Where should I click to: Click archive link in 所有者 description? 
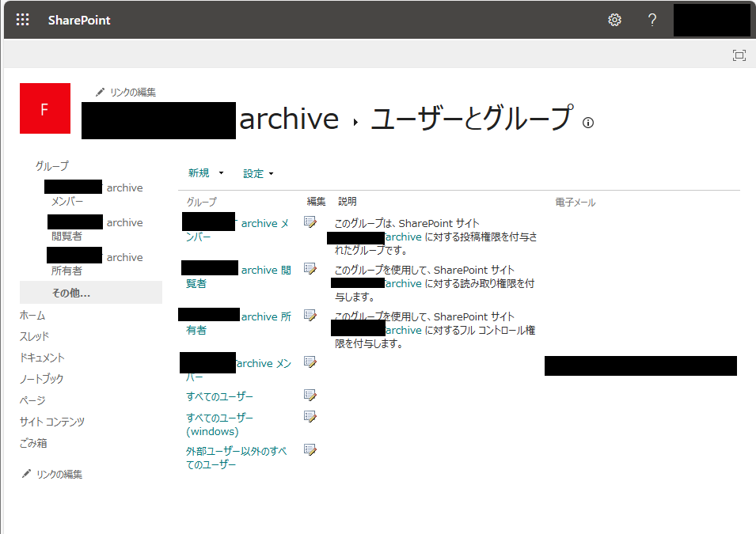pos(404,330)
